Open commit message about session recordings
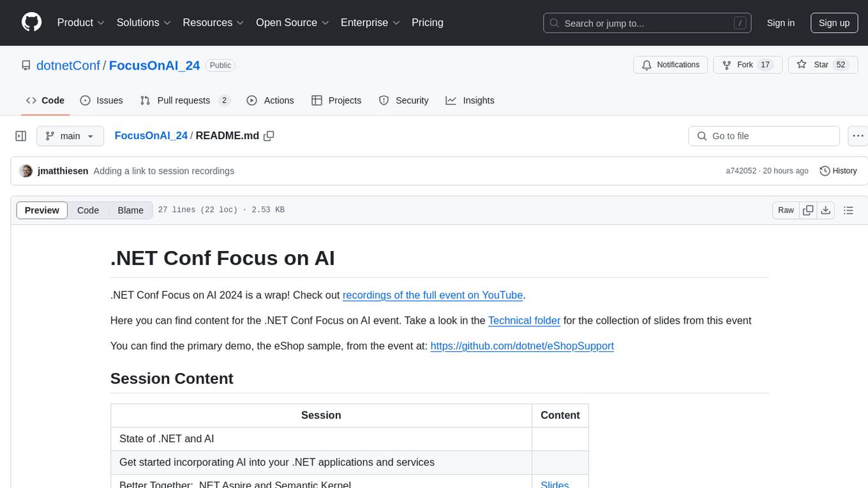The height and width of the screenshot is (488, 868). pyautogui.click(x=164, y=171)
